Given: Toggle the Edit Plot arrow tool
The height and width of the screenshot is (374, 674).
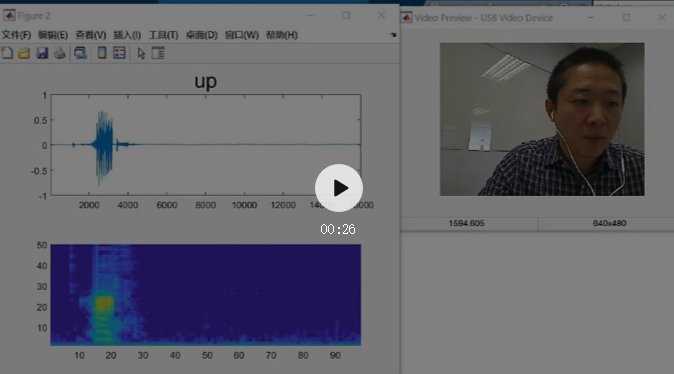Looking at the screenshot, I should click(141, 53).
